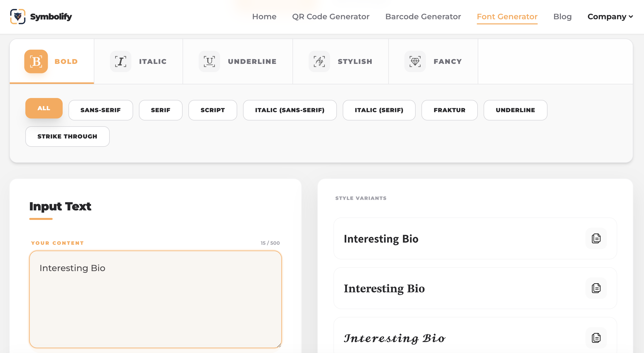The height and width of the screenshot is (353, 644).
Task: Grab the text area resize handle
Action: (x=279, y=346)
